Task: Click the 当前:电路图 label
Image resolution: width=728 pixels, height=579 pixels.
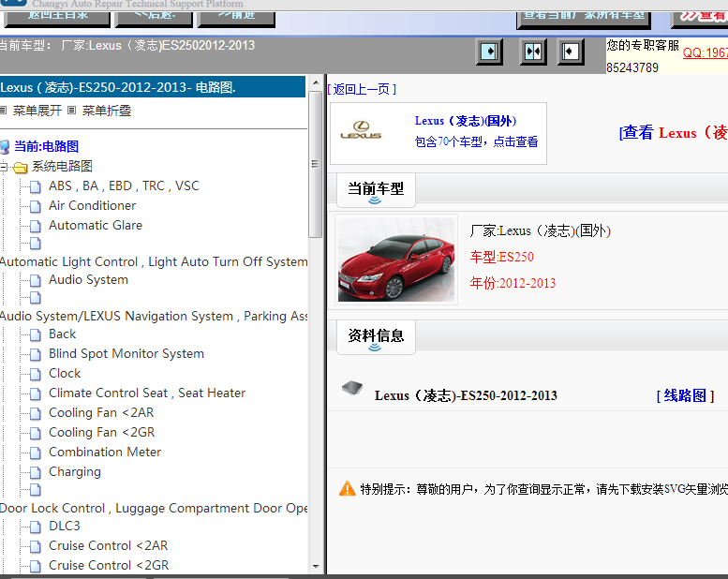Action: point(47,147)
